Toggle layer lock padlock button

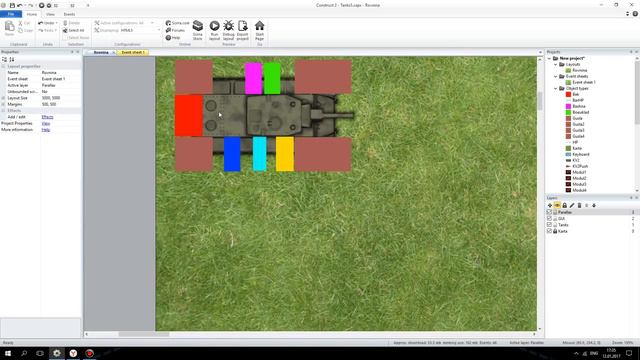[564, 205]
